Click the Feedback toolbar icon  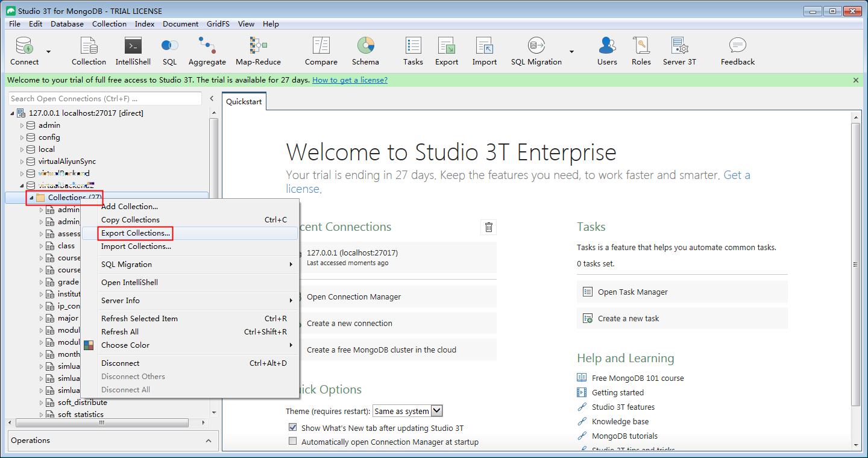point(738,46)
